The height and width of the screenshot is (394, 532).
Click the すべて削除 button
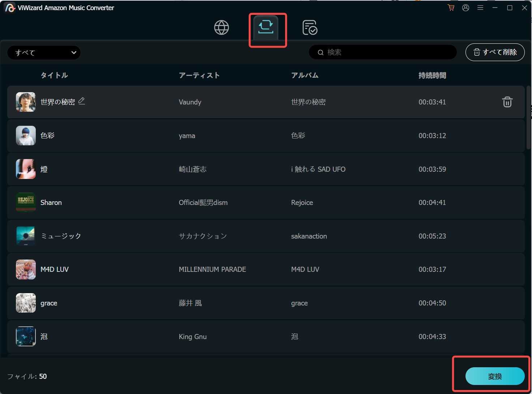coord(495,52)
